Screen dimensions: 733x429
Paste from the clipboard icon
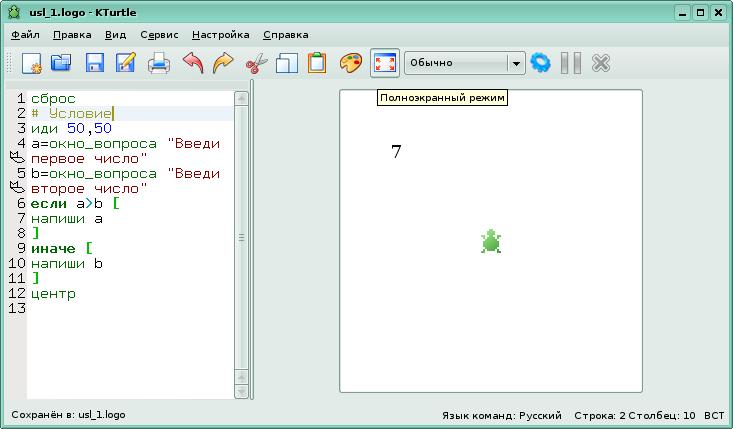(317, 63)
